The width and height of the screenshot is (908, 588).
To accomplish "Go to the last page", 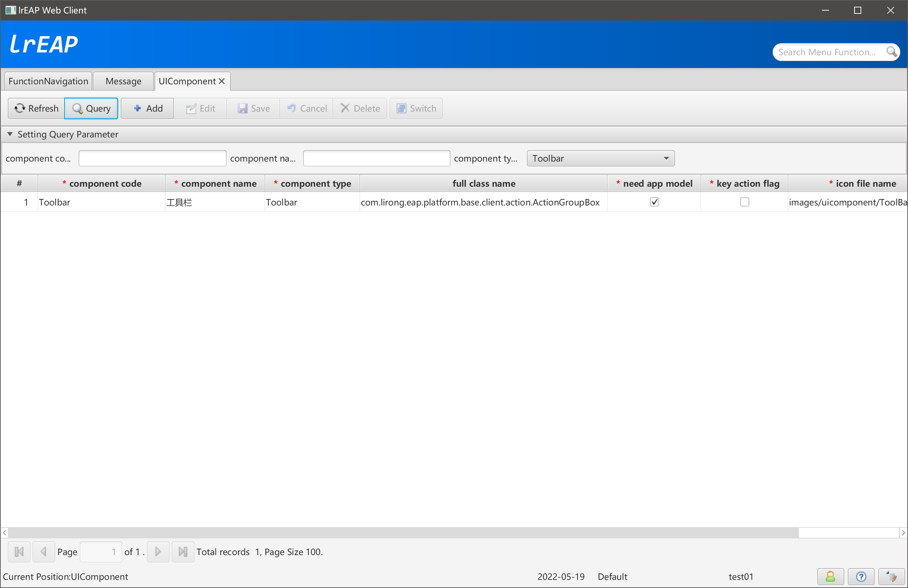I will click(183, 552).
